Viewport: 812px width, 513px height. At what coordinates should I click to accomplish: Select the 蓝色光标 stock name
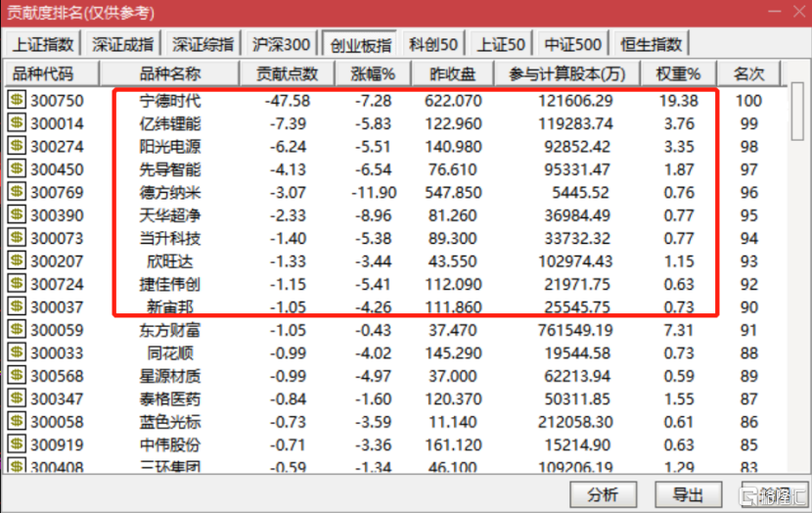pyautogui.click(x=170, y=422)
